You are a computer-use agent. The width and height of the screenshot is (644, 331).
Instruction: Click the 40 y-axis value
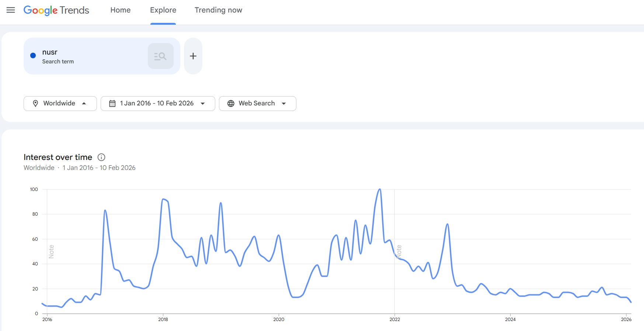pos(35,264)
